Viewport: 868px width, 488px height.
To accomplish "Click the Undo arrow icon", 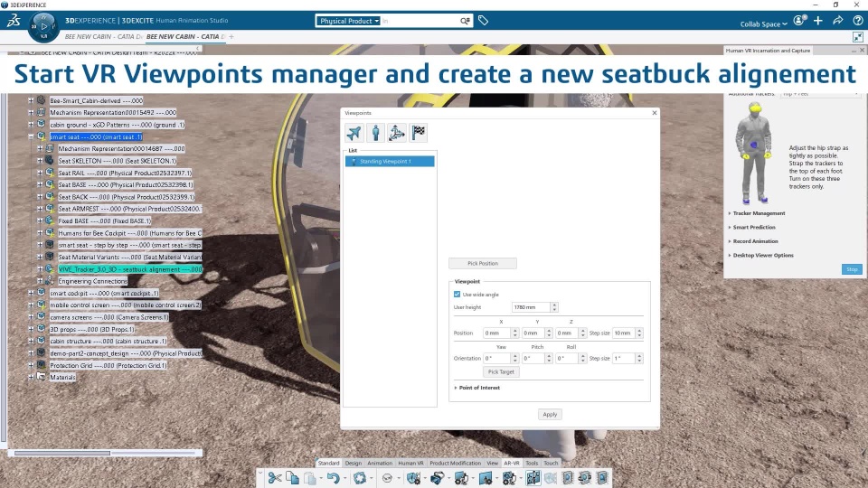I will click(333, 478).
